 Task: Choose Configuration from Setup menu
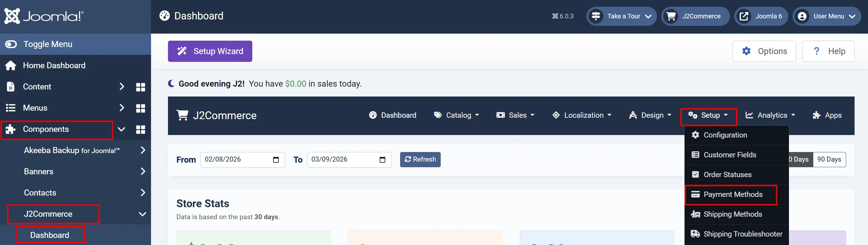(x=736, y=135)
